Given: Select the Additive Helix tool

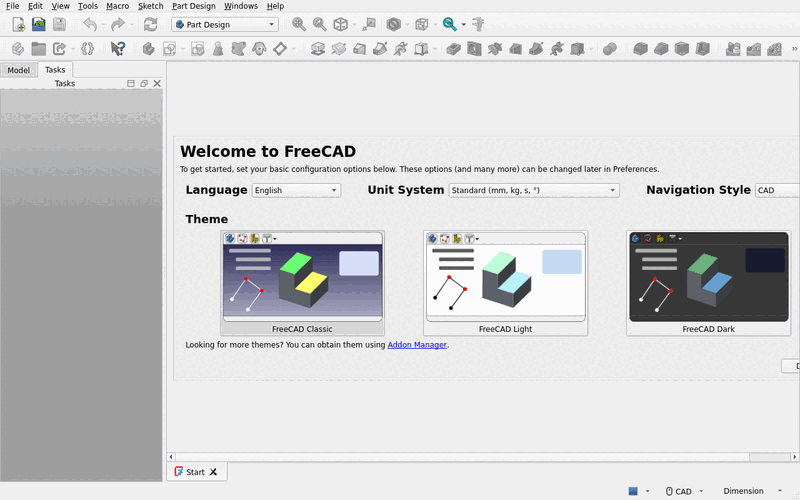Looking at the screenshot, I should click(401, 48).
